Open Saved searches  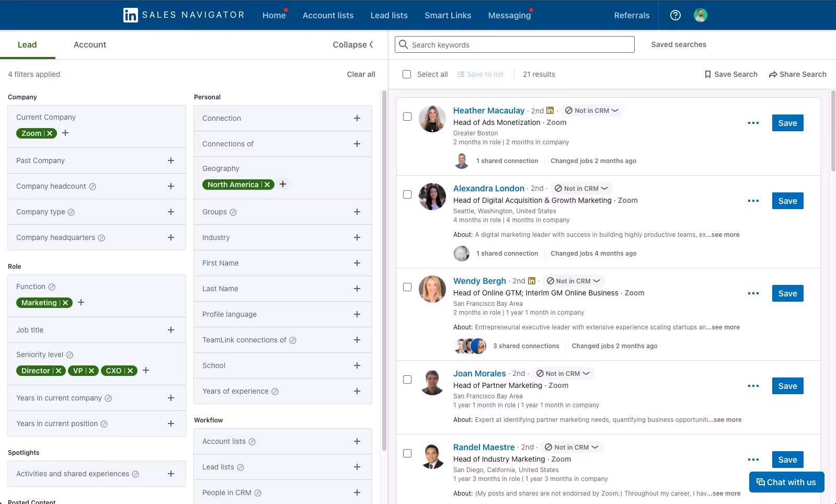(679, 44)
